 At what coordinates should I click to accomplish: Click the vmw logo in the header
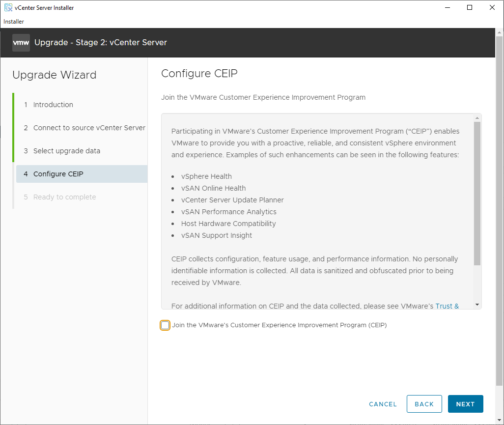pyautogui.click(x=21, y=43)
